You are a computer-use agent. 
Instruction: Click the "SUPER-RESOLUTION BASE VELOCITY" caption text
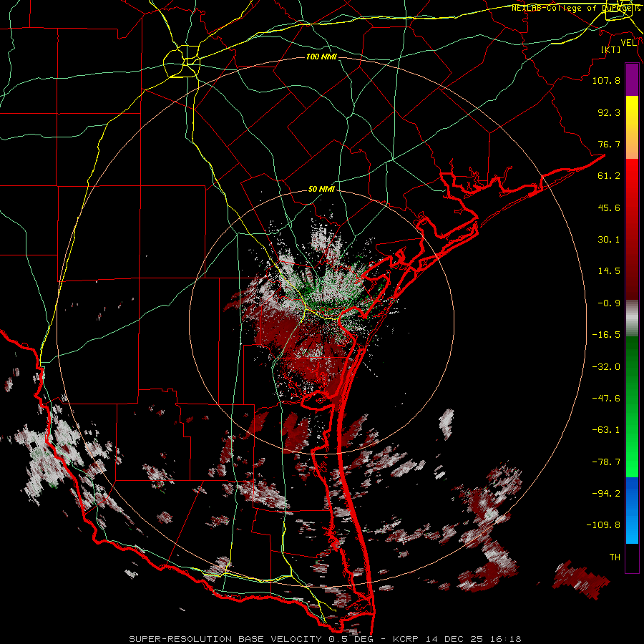point(225,639)
